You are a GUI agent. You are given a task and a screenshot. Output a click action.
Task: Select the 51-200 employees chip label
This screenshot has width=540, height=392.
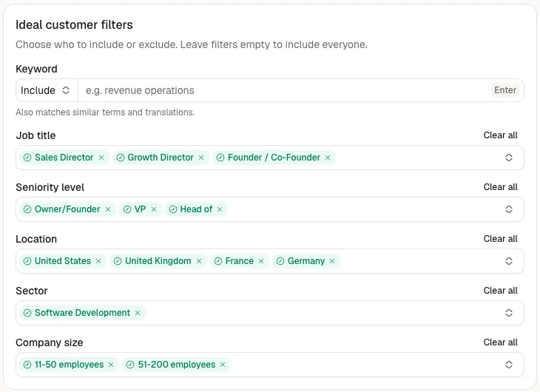[x=177, y=365]
